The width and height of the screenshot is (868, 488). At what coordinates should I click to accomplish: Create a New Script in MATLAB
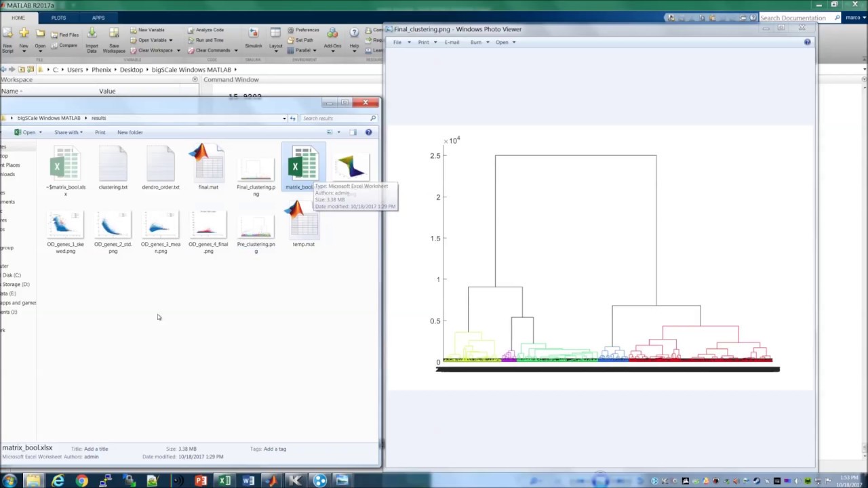pyautogui.click(x=7, y=40)
